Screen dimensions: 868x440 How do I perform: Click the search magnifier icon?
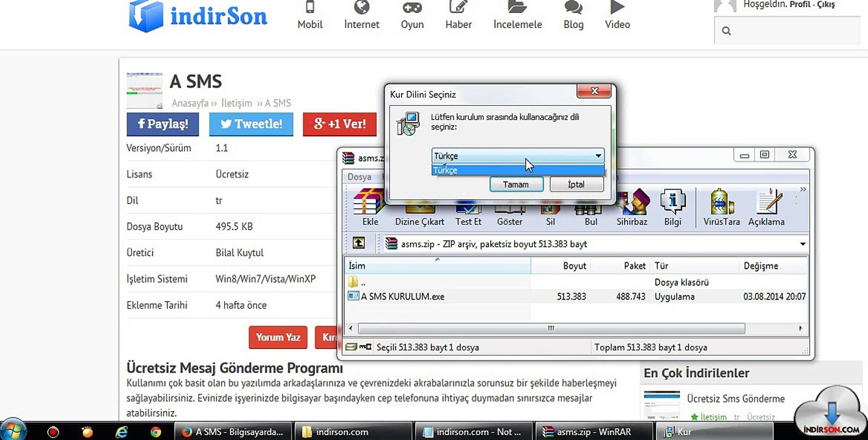726,31
